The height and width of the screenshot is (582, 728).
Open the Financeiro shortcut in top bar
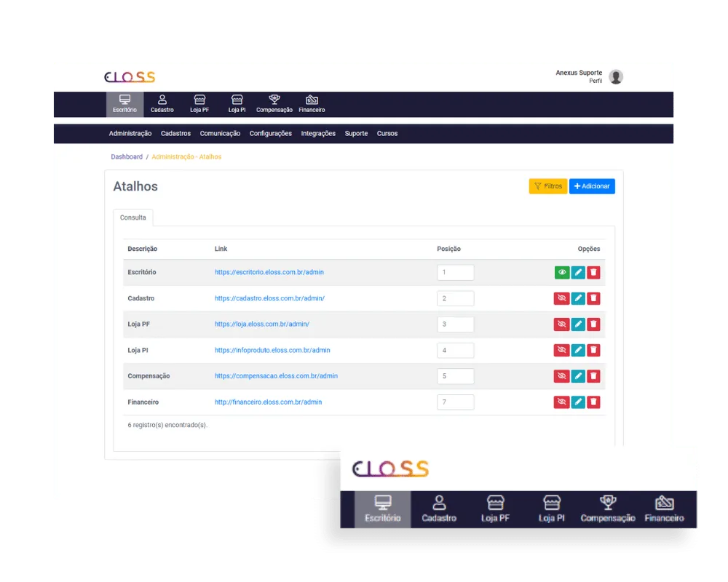(312, 104)
